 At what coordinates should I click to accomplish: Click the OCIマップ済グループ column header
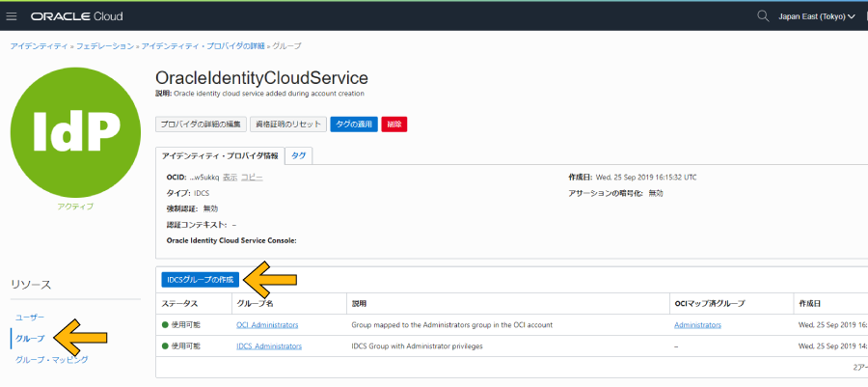pyautogui.click(x=710, y=304)
